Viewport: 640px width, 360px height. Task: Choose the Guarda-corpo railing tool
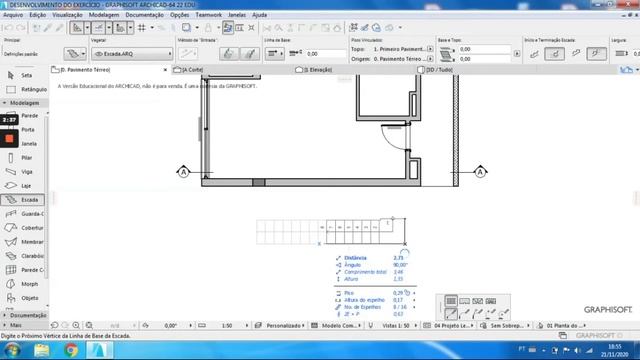22,214
